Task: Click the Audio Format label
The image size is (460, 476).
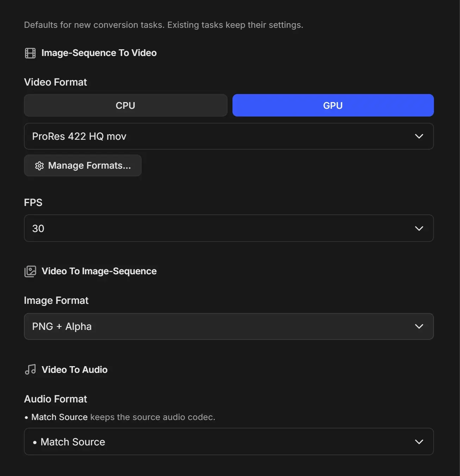Action: click(x=55, y=399)
